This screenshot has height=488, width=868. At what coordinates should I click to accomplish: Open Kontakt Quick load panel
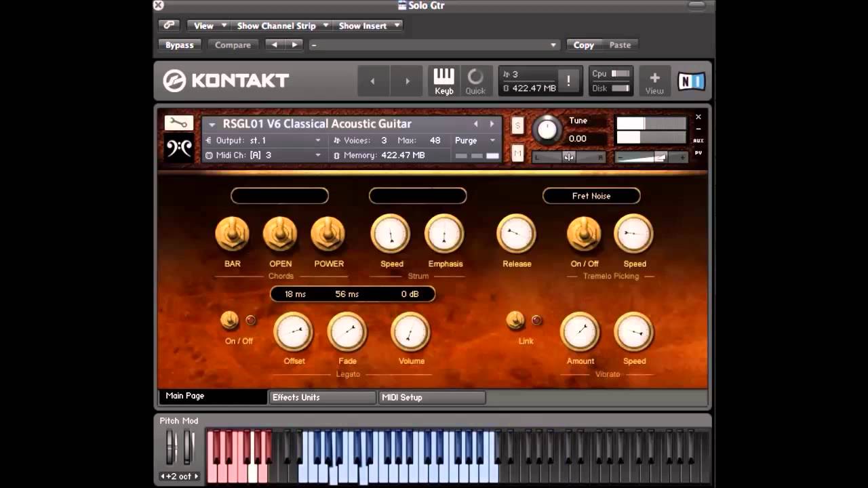475,81
